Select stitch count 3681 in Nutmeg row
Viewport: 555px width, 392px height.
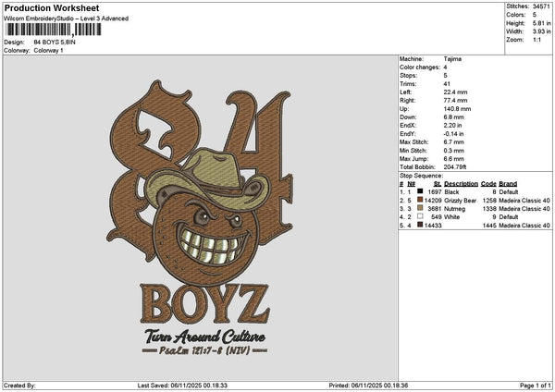[x=435, y=209]
